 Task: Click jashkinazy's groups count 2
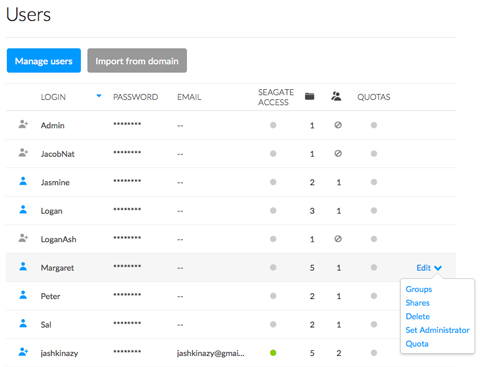(x=339, y=353)
